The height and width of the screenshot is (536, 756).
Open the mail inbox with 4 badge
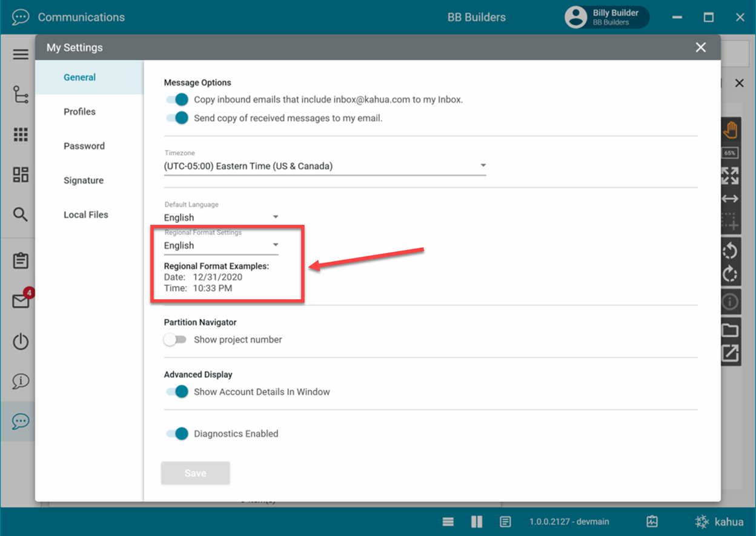coord(21,301)
